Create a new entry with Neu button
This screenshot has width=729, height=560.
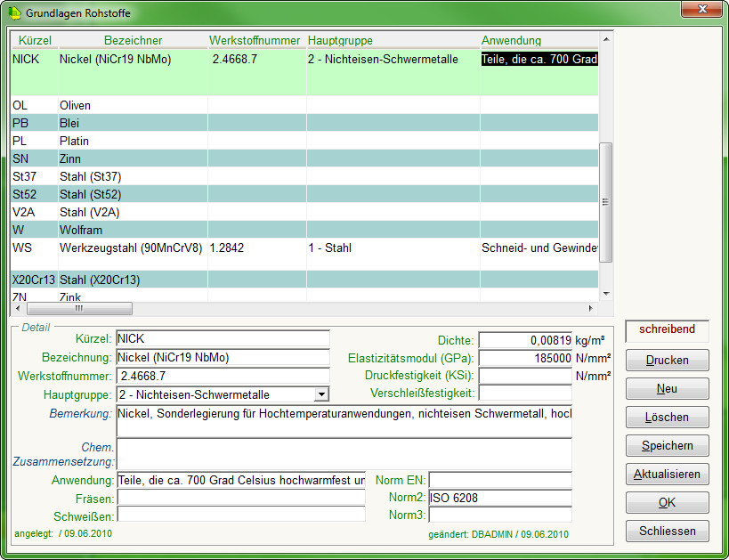[x=668, y=389]
